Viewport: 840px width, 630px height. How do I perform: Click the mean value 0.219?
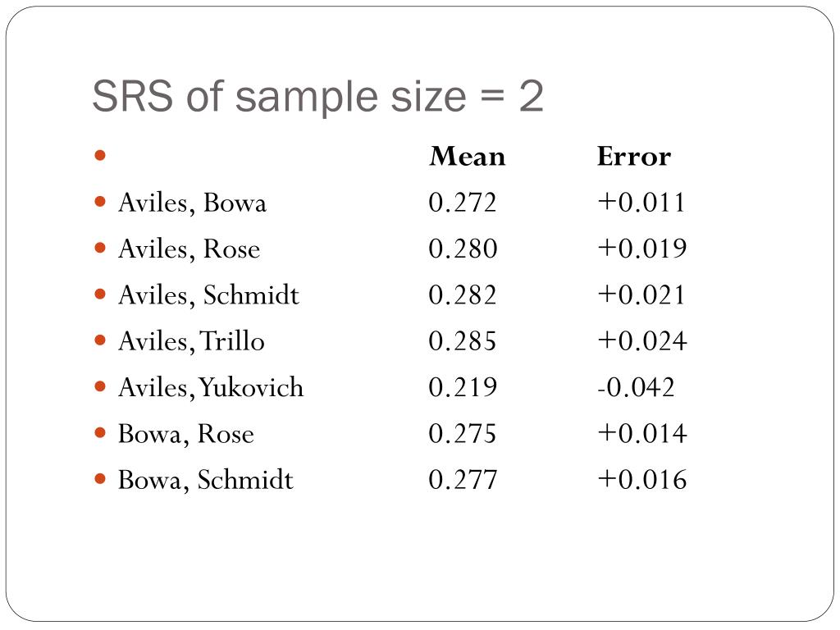click(463, 387)
